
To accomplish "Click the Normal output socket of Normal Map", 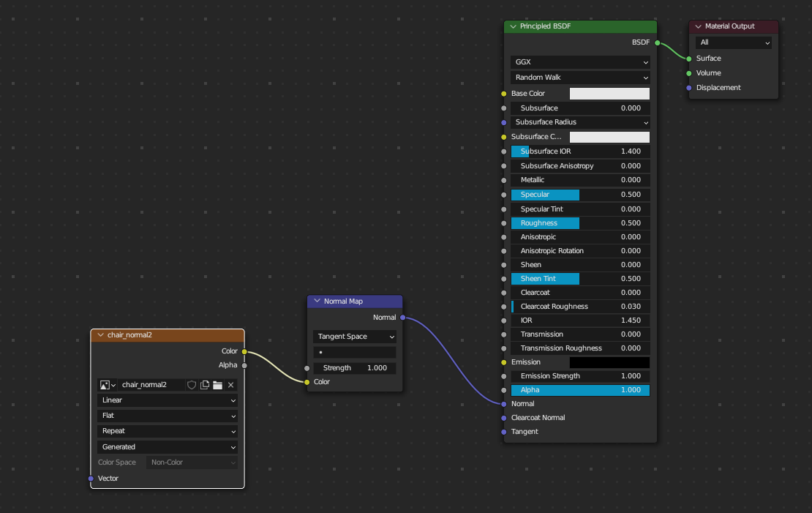I will pyautogui.click(x=403, y=318).
